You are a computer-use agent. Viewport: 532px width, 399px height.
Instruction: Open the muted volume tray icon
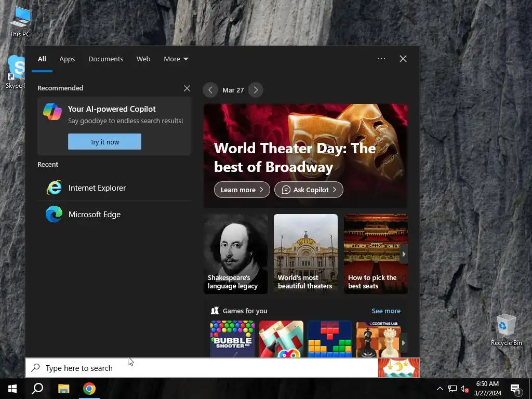pos(464,389)
